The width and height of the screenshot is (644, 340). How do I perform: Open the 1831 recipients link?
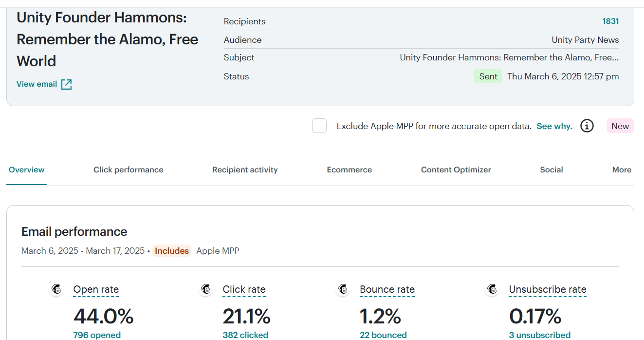click(x=610, y=21)
